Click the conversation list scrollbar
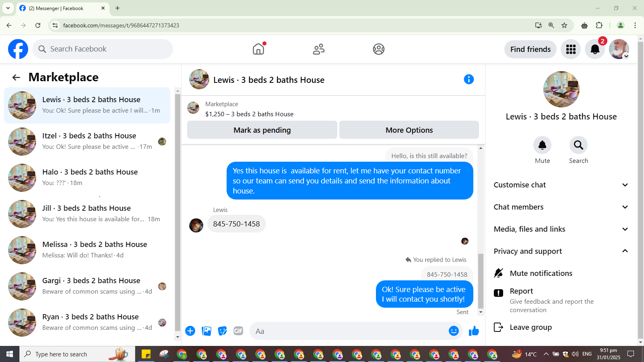The width and height of the screenshot is (644, 362). pos(178,212)
